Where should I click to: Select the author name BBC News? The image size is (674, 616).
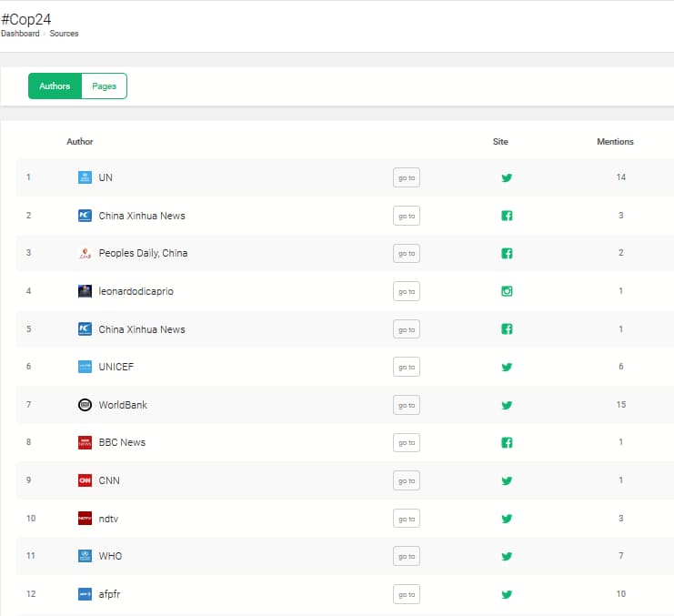click(122, 442)
